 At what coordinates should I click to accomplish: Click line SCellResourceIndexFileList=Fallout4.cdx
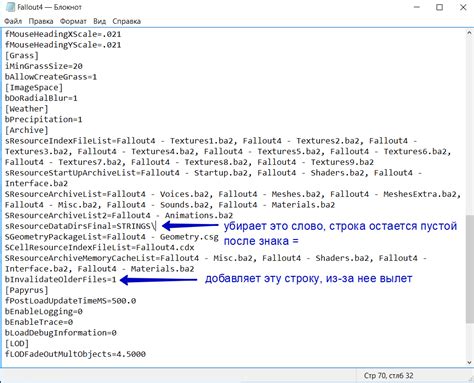coord(99,247)
